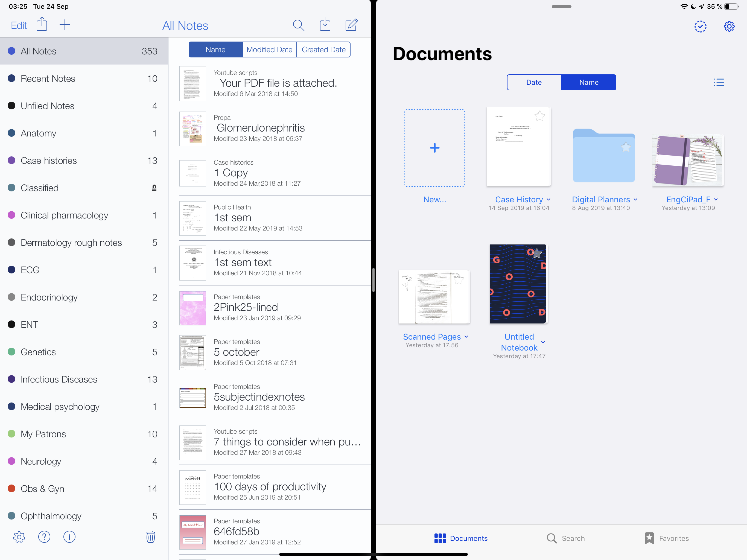Open the Obs & Gyn notebook
This screenshot has width=747, height=560.
(x=42, y=488)
